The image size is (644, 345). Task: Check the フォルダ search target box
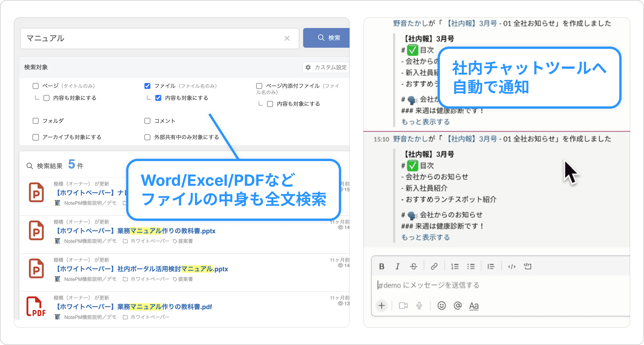(36, 121)
